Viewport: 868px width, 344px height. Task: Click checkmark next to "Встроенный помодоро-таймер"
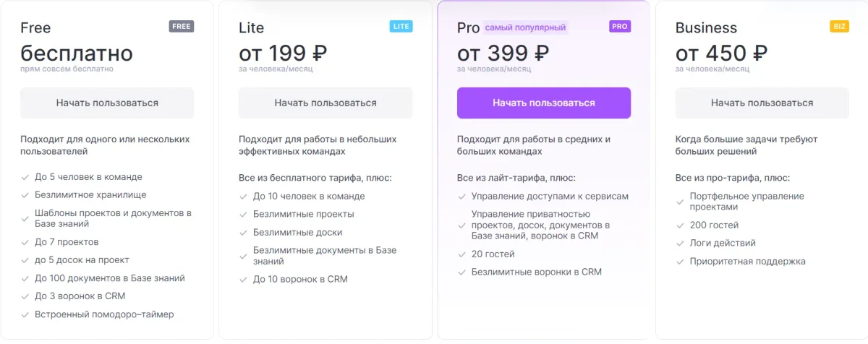[x=25, y=315]
